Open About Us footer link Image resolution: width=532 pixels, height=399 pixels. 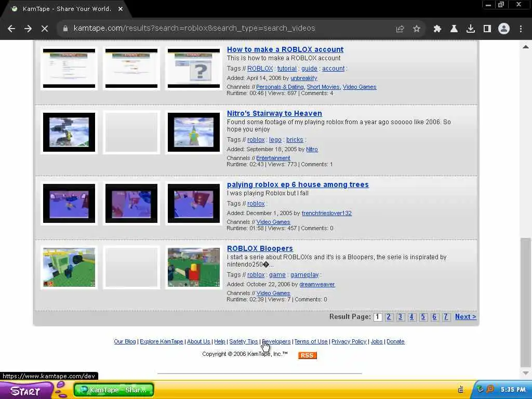198,342
